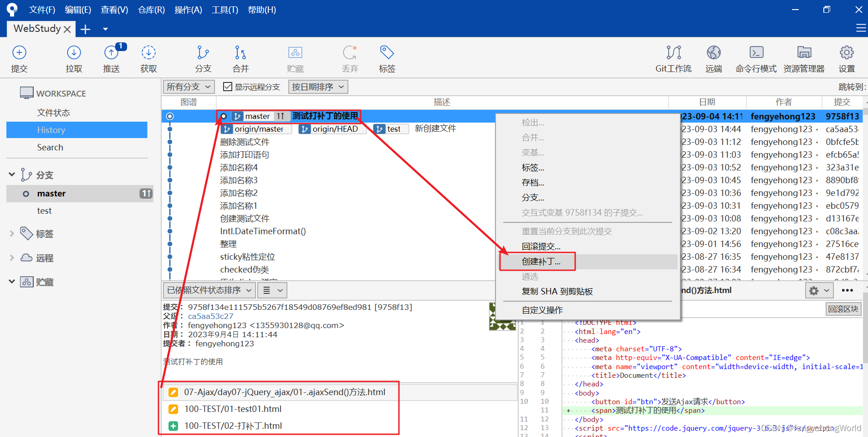Click the diff gear settings dropdown
This screenshot has width=868, height=437.
(819, 290)
